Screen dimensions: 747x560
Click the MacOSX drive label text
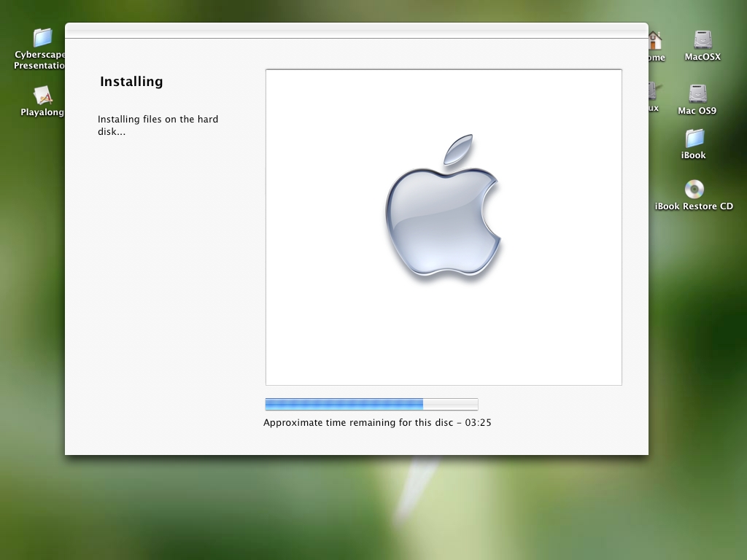coord(703,57)
